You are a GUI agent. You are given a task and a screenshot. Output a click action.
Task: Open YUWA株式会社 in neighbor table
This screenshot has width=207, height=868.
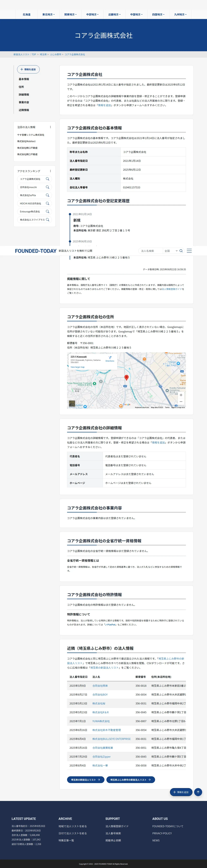click(101, 721)
